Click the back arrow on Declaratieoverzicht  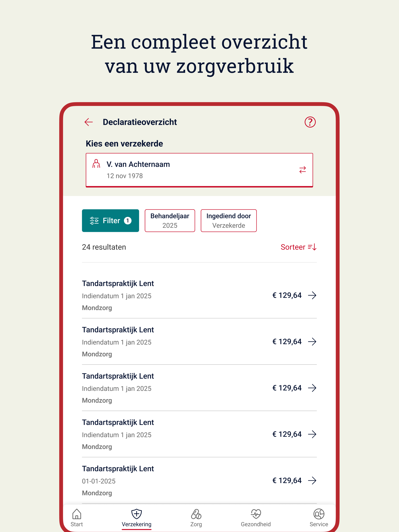[89, 122]
